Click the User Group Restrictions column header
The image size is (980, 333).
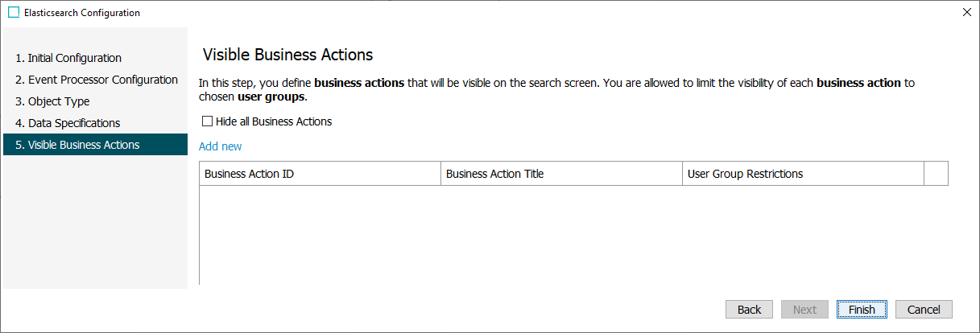(x=803, y=174)
